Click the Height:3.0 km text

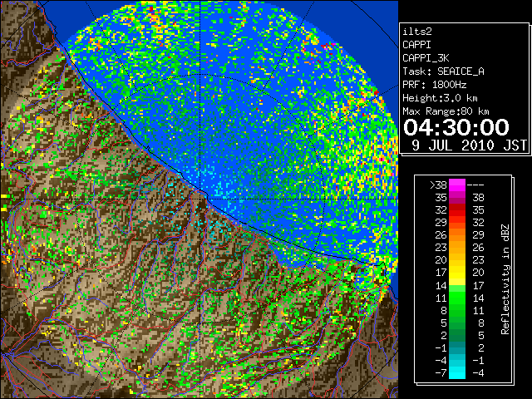click(440, 98)
